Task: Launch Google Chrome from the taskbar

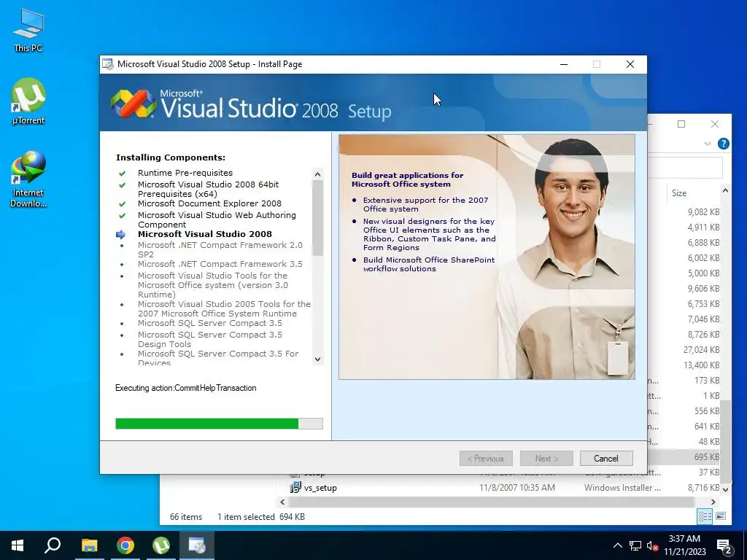Action: 125,545
